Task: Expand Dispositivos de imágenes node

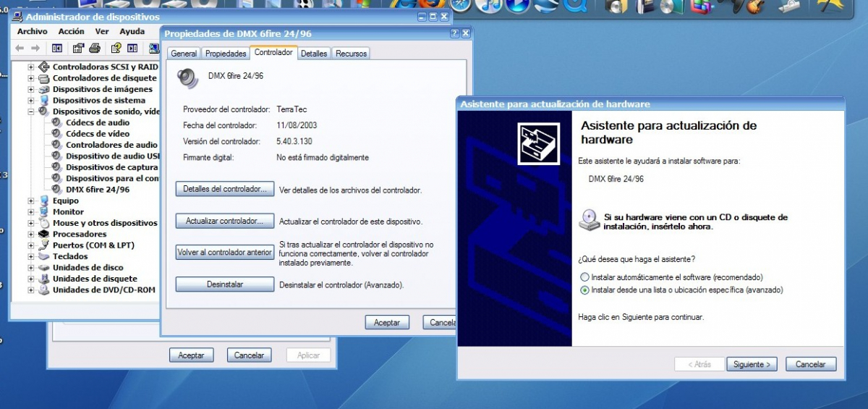Action: [31, 89]
